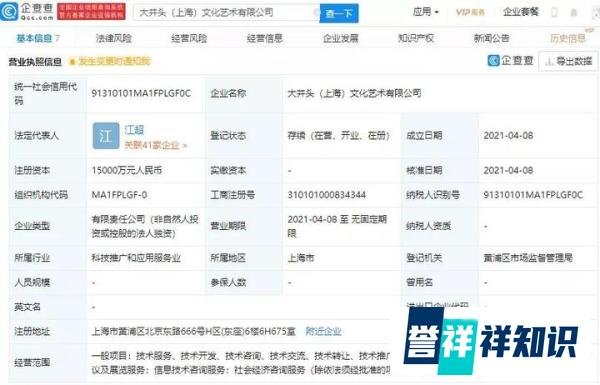The height and width of the screenshot is (385, 600).
Task: Select 营业期限 2021-04-08 至 无固定期限
Action: tap(337, 226)
